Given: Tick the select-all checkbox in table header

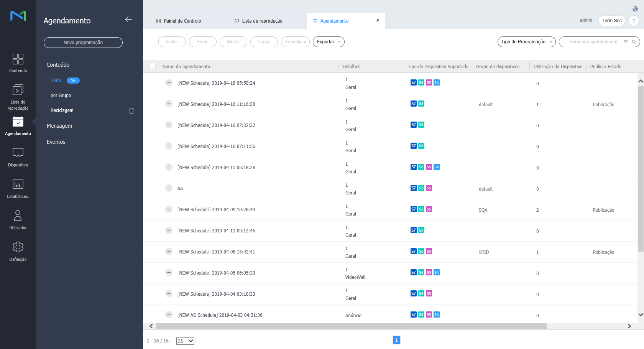Looking at the screenshot, I should pyautogui.click(x=153, y=66).
